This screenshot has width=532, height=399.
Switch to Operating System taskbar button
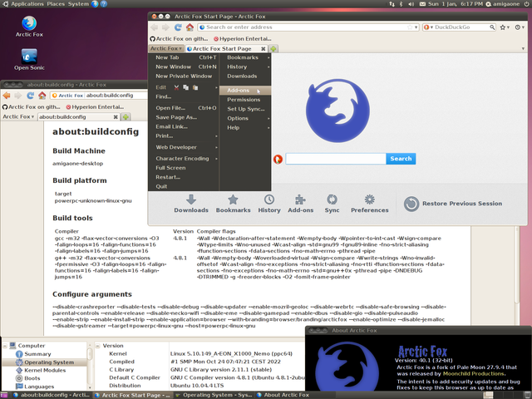pyautogui.click(x=214, y=395)
